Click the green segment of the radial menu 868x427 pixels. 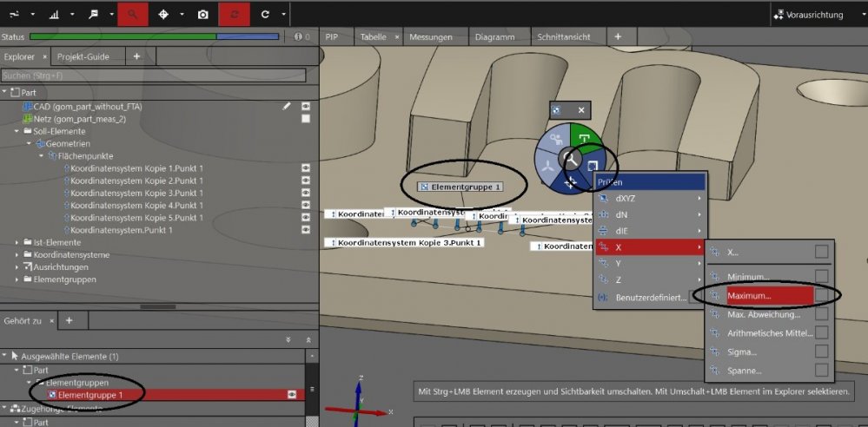coord(586,139)
